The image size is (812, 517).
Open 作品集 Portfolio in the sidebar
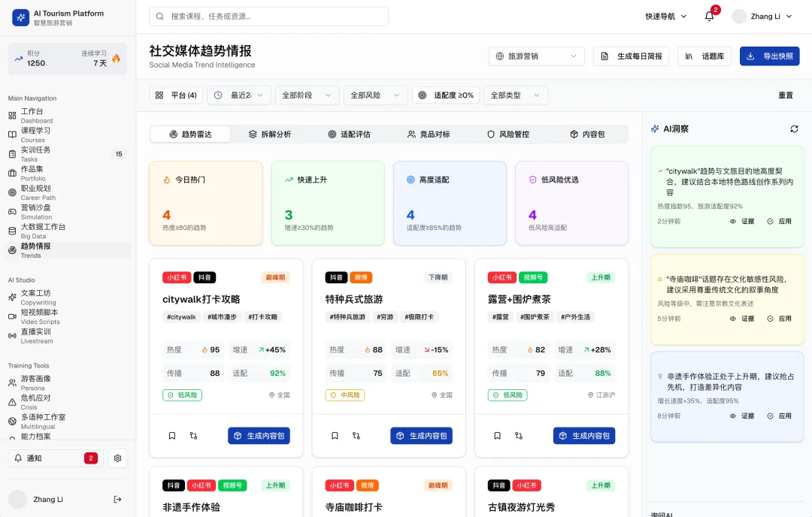pyautogui.click(x=66, y=173)
